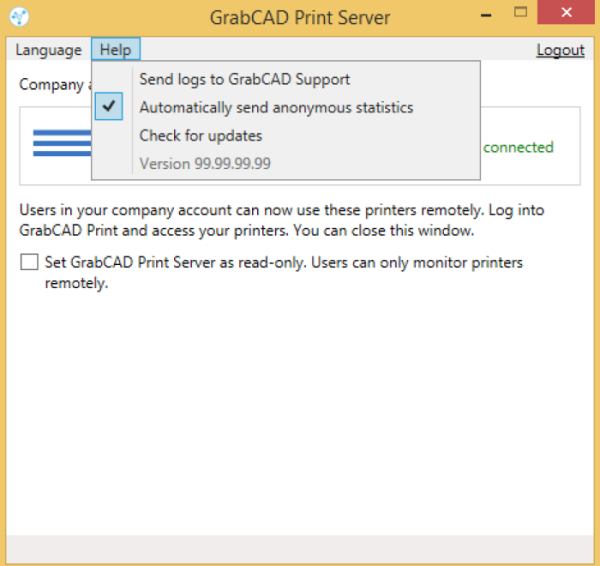
Task: Click the Version 99.99.99.99 entry
Action: 286,163
